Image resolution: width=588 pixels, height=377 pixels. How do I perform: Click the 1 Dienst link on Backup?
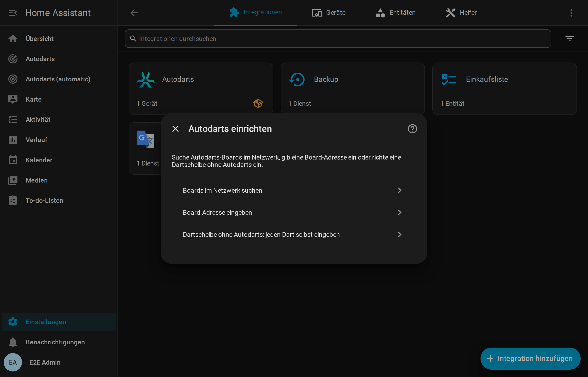(299, 103)
